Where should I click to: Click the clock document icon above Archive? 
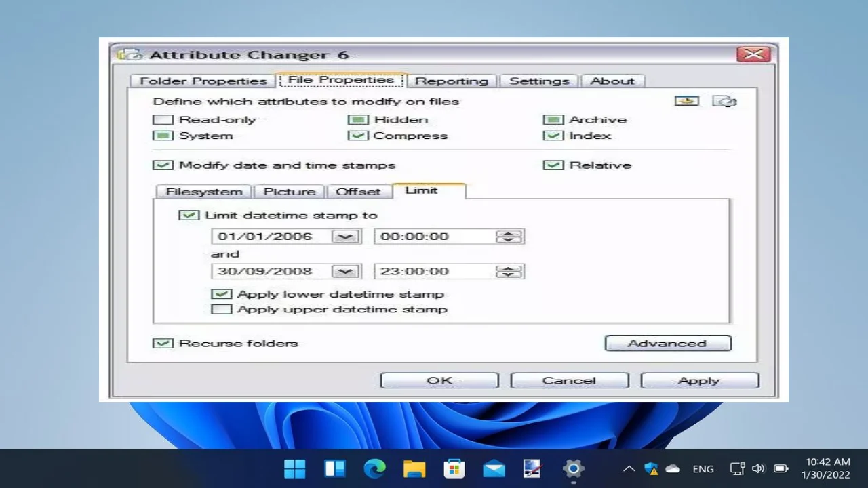[x=724, y=101]
